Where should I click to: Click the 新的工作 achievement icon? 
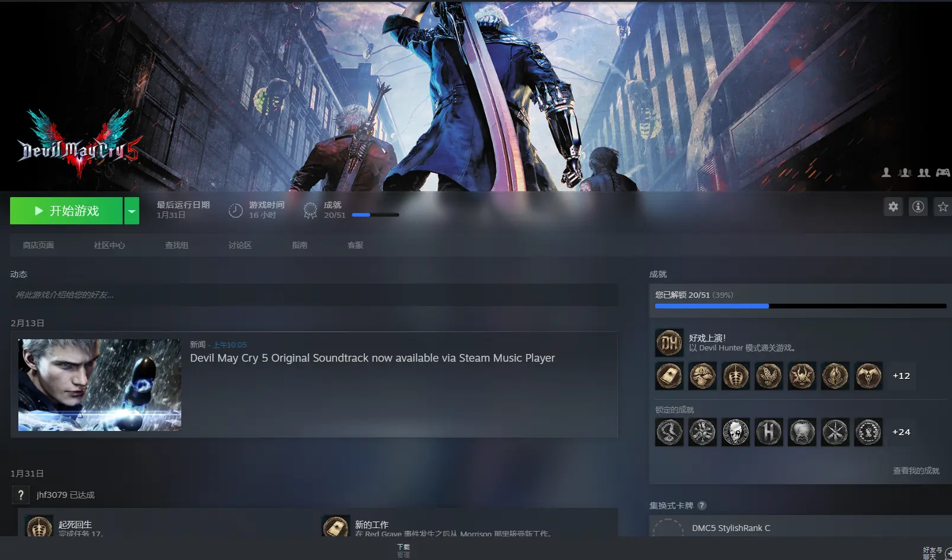click(336, 526)
